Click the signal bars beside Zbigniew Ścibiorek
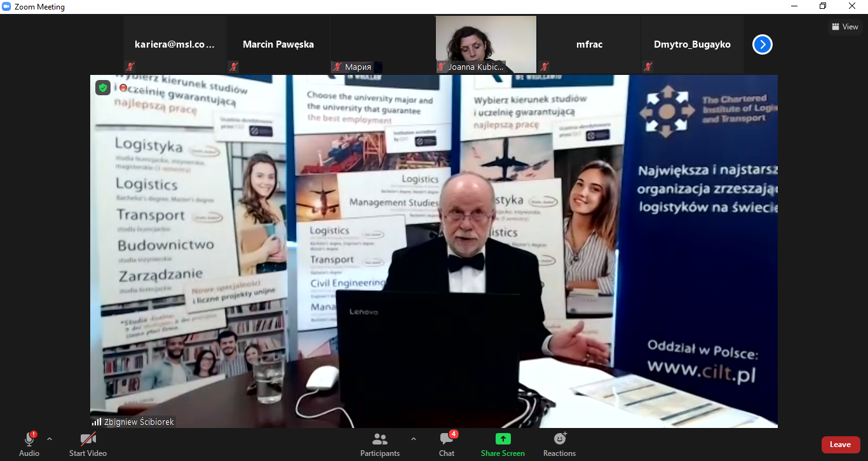 (97, 422)
